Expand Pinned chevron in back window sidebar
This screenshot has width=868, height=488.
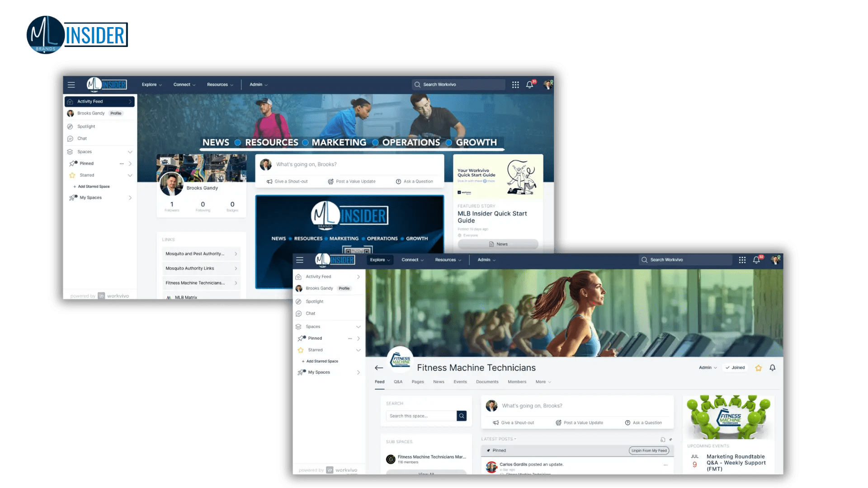pyautogui.click(x=130, y=164)
